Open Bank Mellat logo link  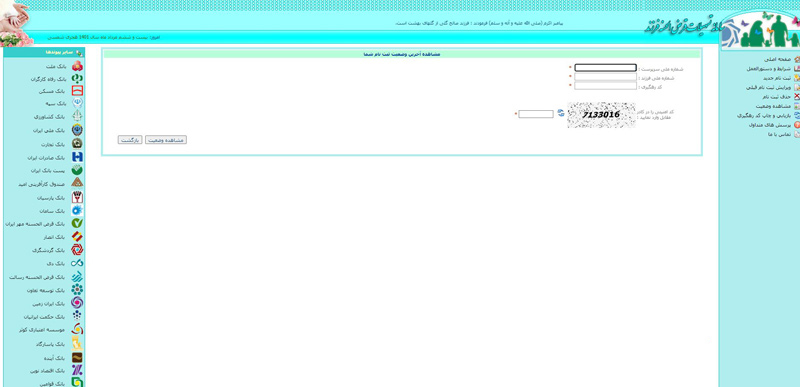(x=77, y=66)
